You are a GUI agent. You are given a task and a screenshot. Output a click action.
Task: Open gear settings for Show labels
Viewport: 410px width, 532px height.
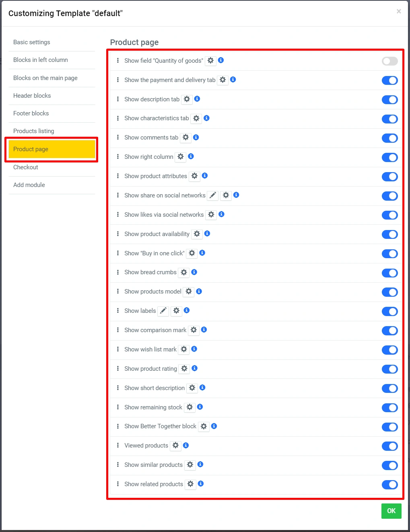(x=176, y=311)
